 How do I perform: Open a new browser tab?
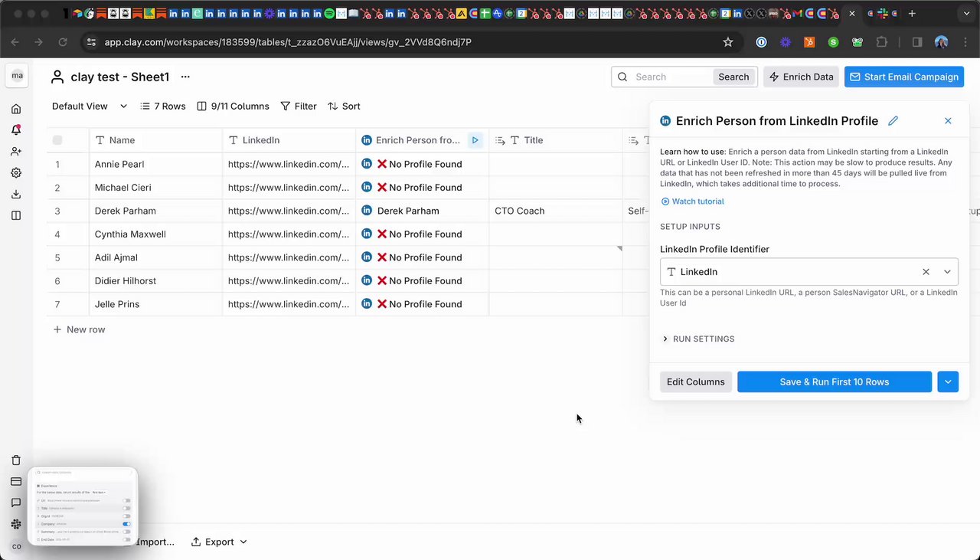(912, 14)
